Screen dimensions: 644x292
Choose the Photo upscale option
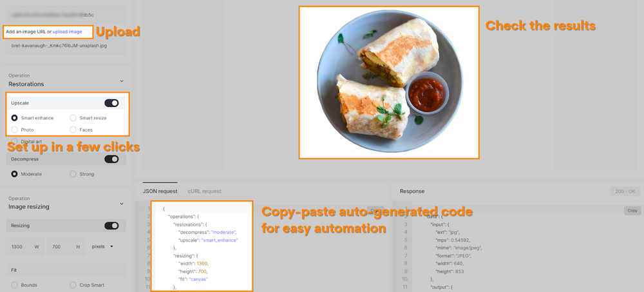point(14,130)
